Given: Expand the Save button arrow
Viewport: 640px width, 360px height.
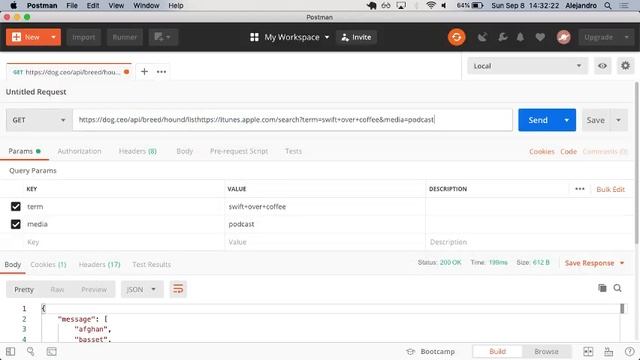Looking at the screenshot, I should [x=618, y=120].
